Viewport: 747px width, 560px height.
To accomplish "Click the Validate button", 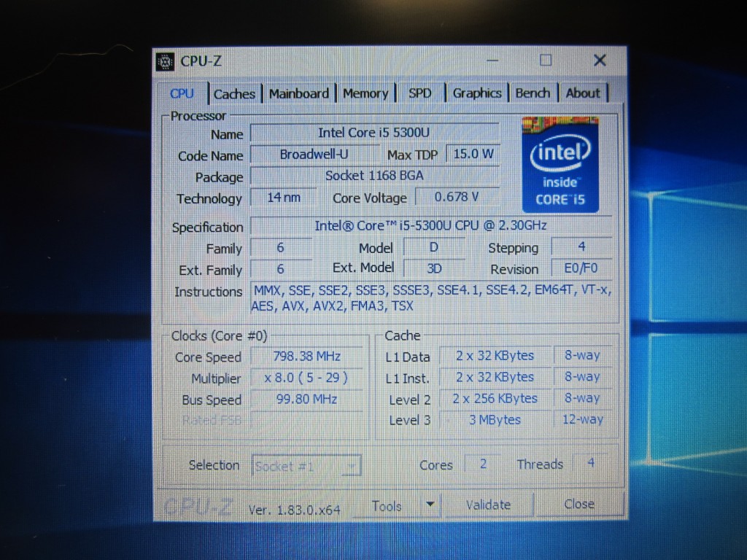I will point(488,505).
